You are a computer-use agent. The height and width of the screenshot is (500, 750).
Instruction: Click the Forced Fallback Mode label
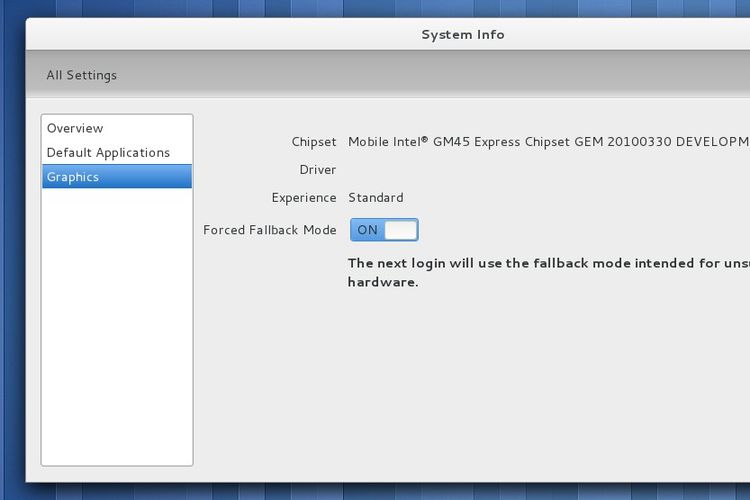coord(269,230)
